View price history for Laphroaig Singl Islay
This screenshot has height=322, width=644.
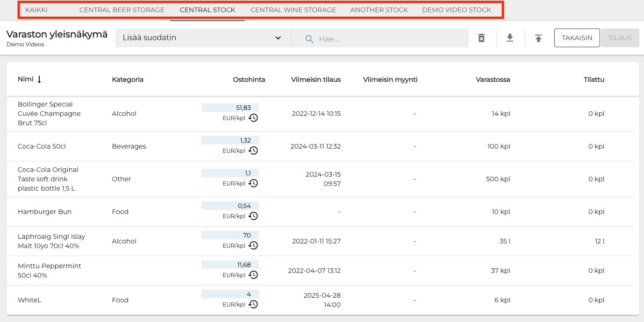pyautogui.click(x=253, y=245)
